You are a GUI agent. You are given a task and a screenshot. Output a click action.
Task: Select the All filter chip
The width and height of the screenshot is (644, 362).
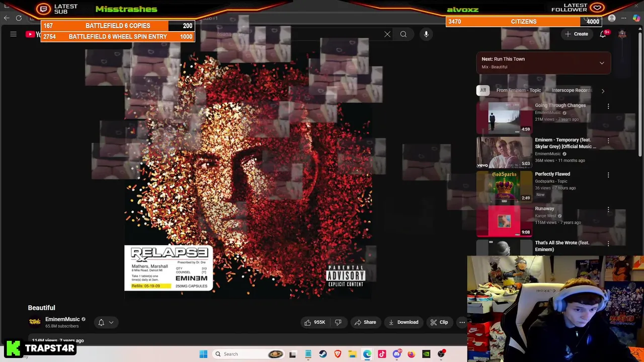(x=483, y=90)
